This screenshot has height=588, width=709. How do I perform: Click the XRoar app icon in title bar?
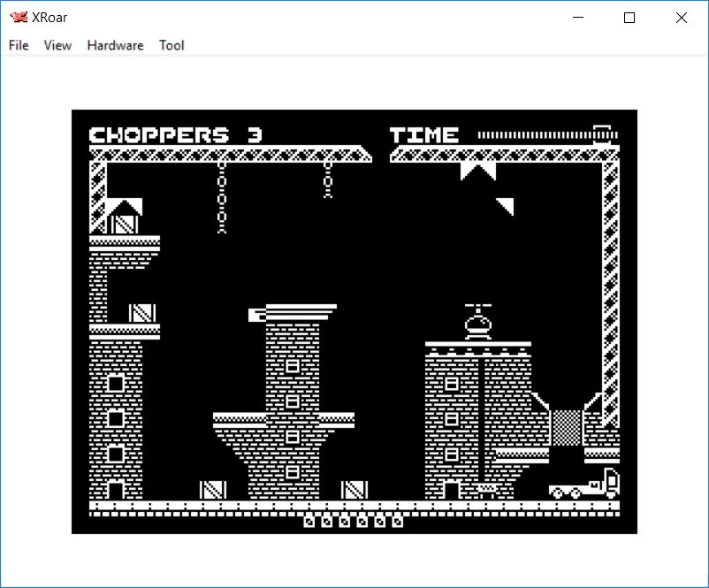click(18, 18)
